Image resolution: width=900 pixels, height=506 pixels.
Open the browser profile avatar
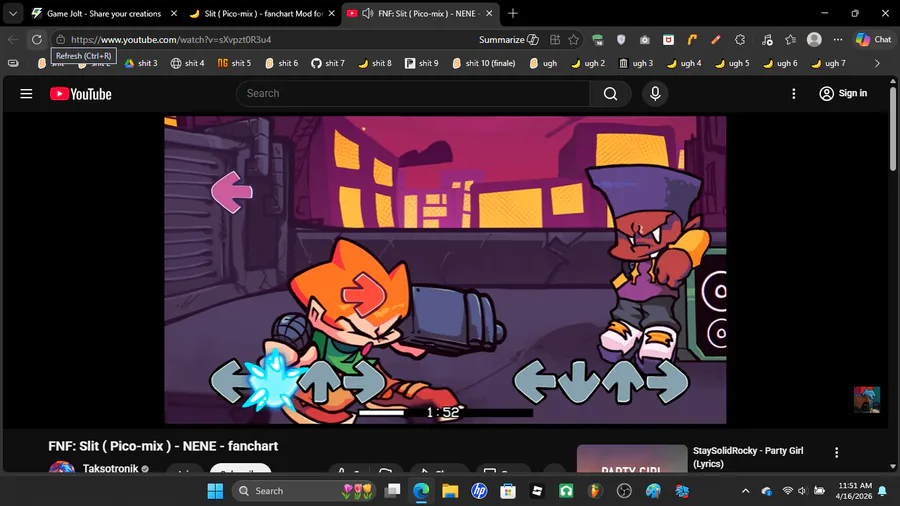(814, 40)
